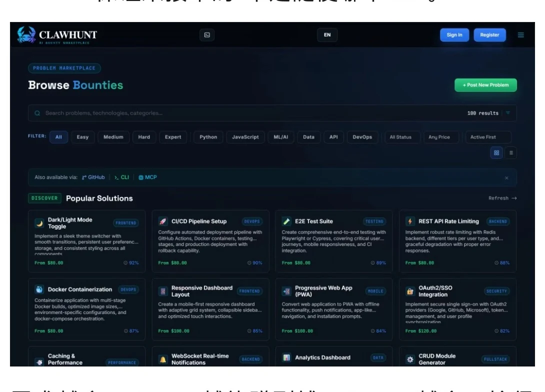Screen dimensions: 545x392
Task: Click the pencil icon on E2E Test Suite
Action: click(286, 221)
